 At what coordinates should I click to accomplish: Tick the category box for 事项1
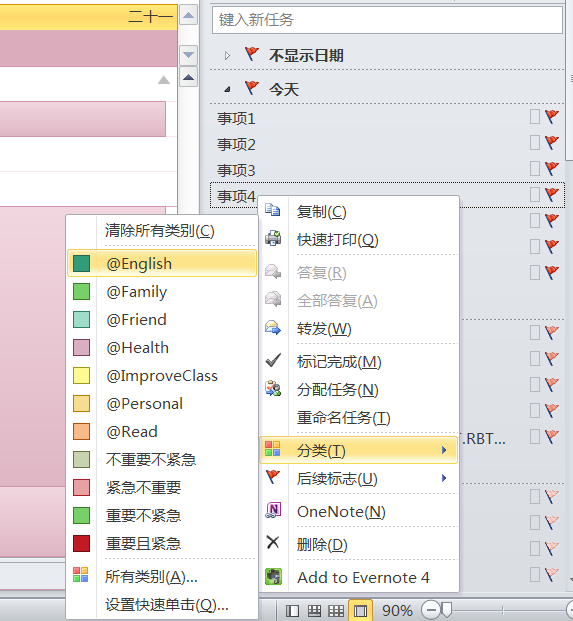535,117
